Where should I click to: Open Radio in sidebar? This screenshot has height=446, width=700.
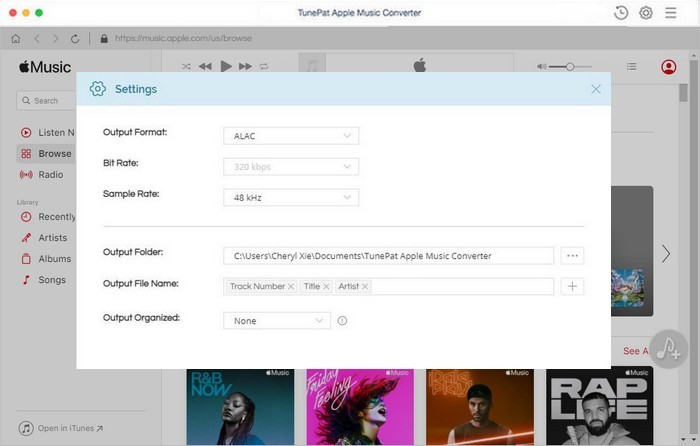pyautogui.click(x=42, y=175)
